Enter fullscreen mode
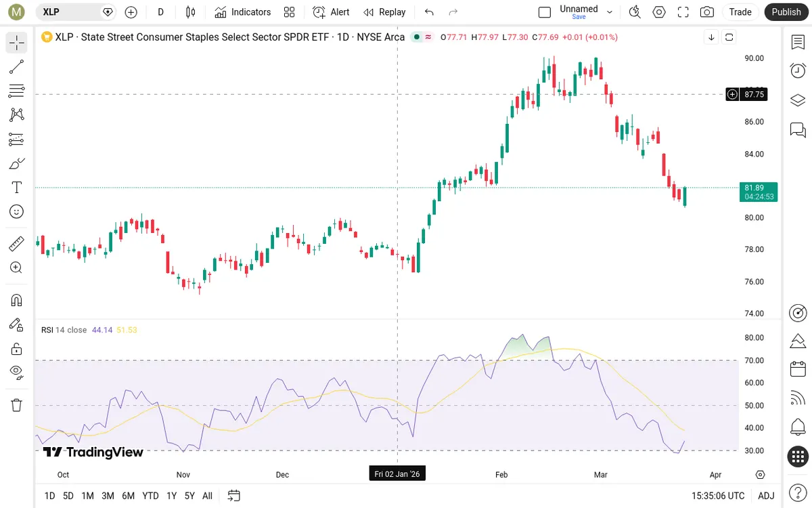This screenshot has width=812, height=508. coord(683,12)
